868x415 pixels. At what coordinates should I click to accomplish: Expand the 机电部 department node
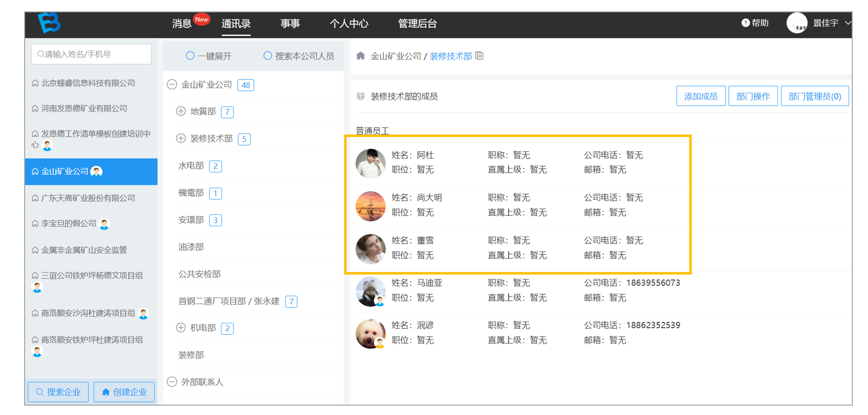(x=181, y=328)
